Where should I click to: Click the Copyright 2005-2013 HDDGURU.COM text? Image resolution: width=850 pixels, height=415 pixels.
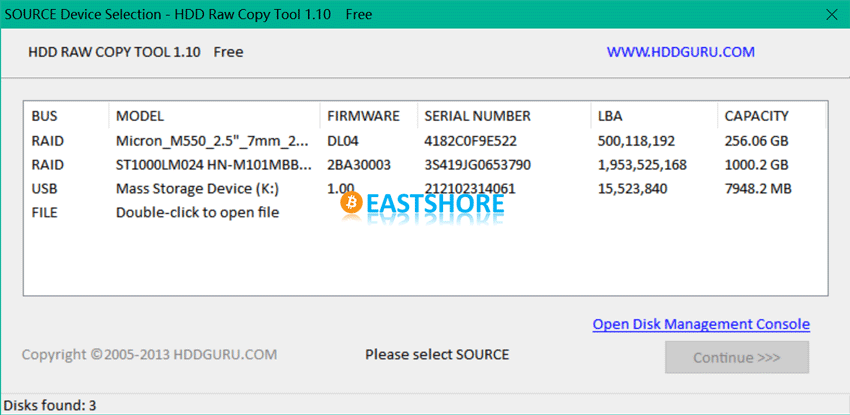pyautogui.click(x=149, y=355)
